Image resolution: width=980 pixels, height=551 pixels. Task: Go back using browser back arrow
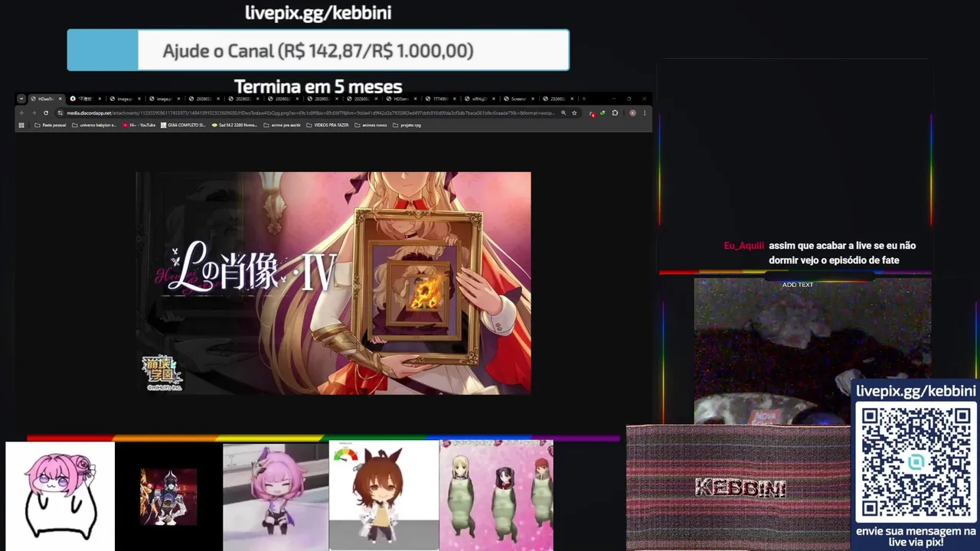pyautogui.click(x=22, y=113)
